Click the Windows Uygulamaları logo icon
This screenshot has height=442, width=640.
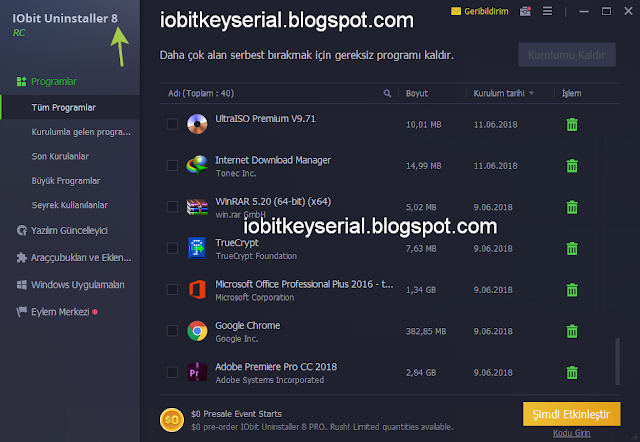22,285
